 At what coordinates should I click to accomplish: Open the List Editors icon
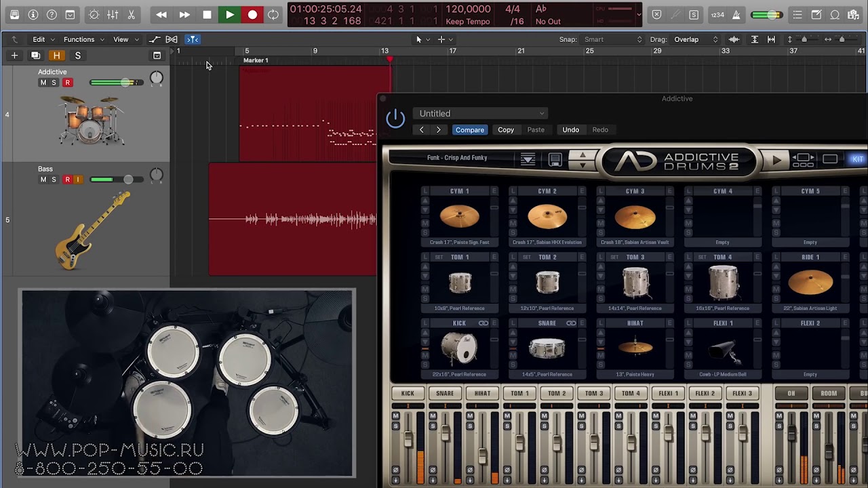tap(797, 14)
